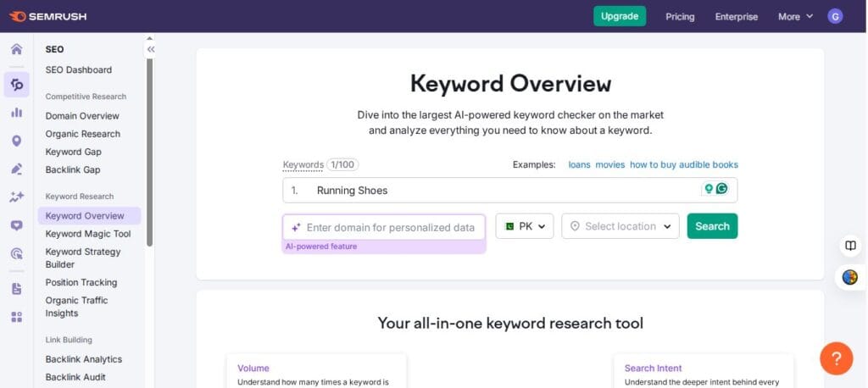
Task: Click the Link Building section label
Action: pos(69,340)
